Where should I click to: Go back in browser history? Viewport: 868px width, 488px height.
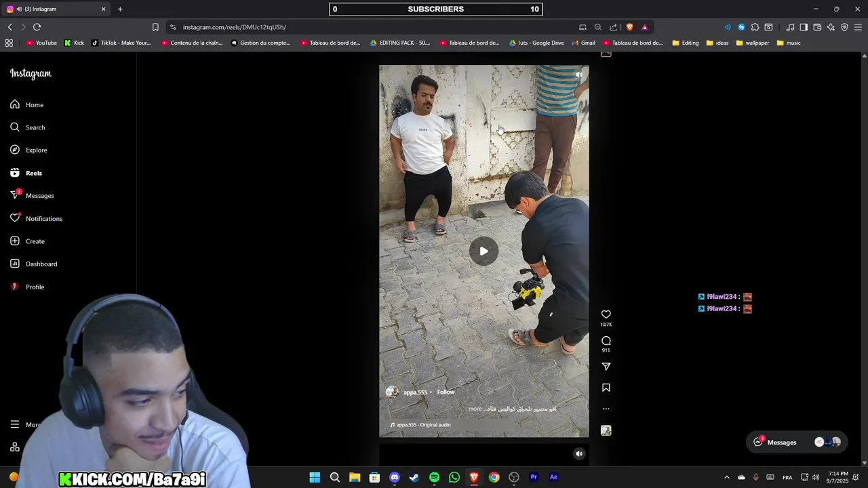(x=9, y=27)
